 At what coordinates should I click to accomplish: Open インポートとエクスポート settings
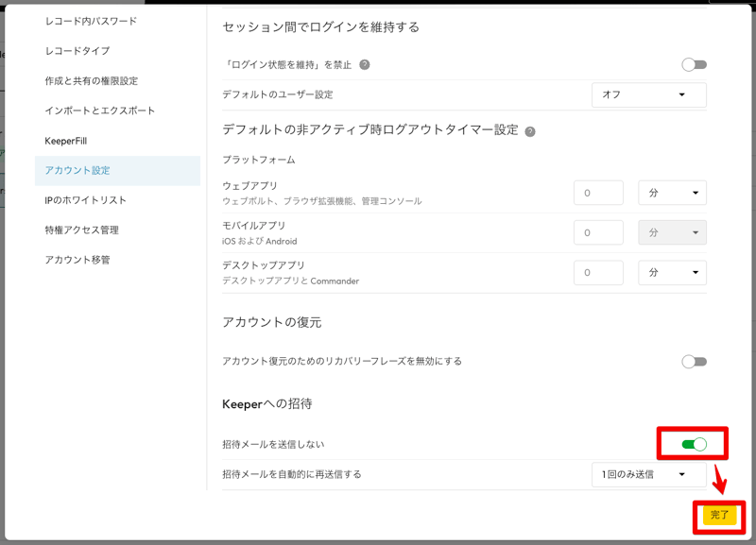click(91, 112)
